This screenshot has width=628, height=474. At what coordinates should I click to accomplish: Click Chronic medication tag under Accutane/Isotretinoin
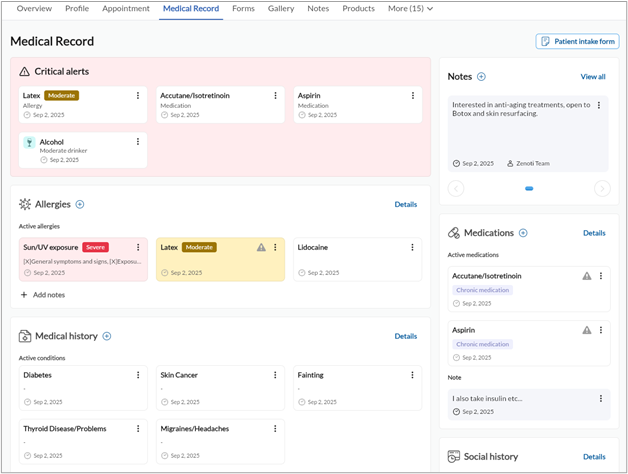coord(482,290)
